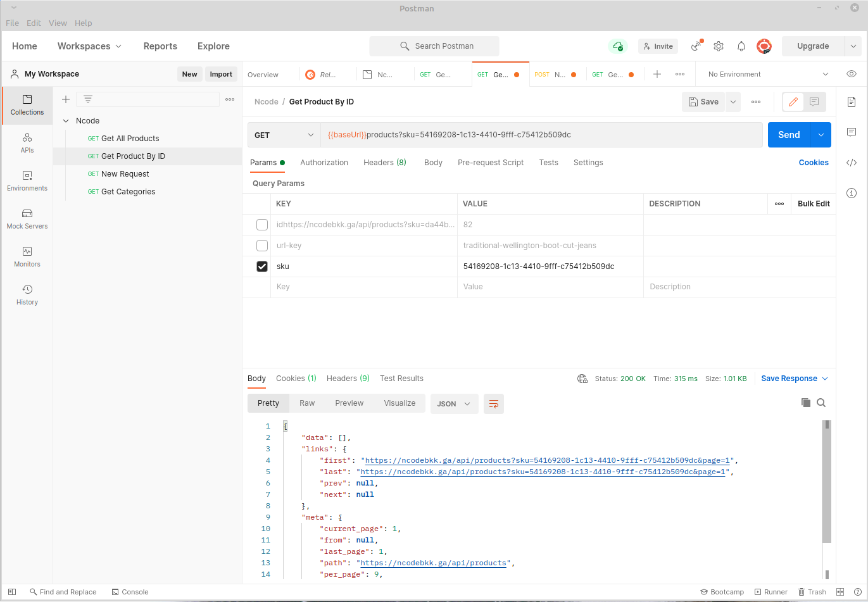The image size is (868, 602).
Task: Open collections view more options ellipsis
Action: (230, 99)
